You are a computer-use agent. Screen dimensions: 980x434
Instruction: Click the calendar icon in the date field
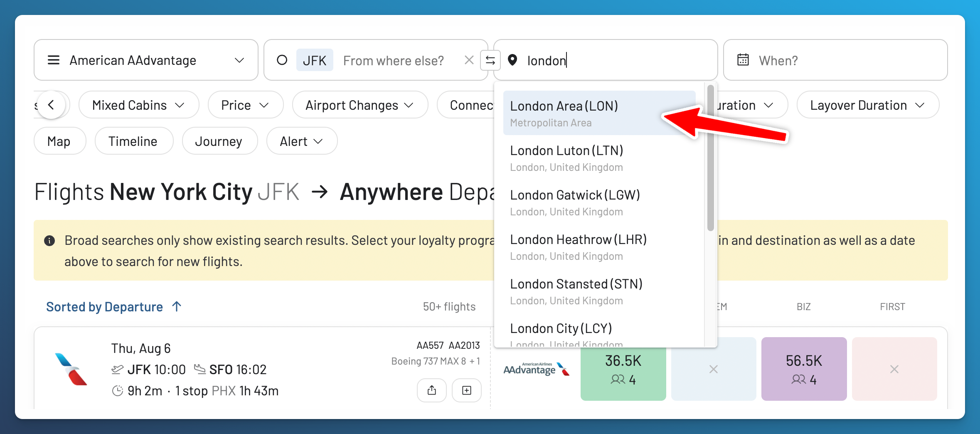(743, 60)
